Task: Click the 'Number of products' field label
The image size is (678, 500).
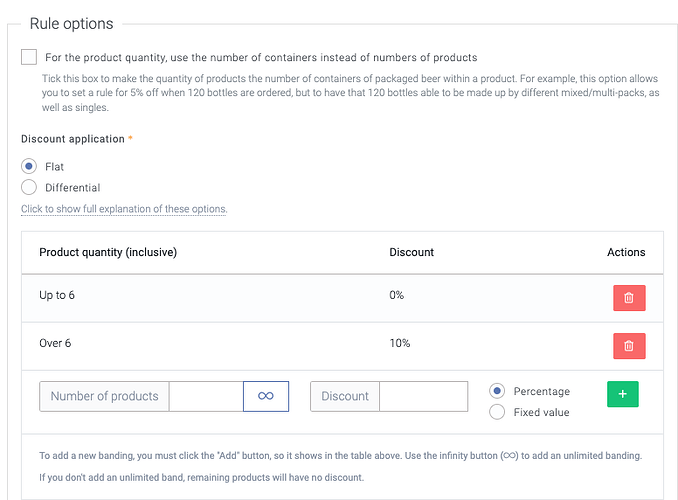Action: 104,396
